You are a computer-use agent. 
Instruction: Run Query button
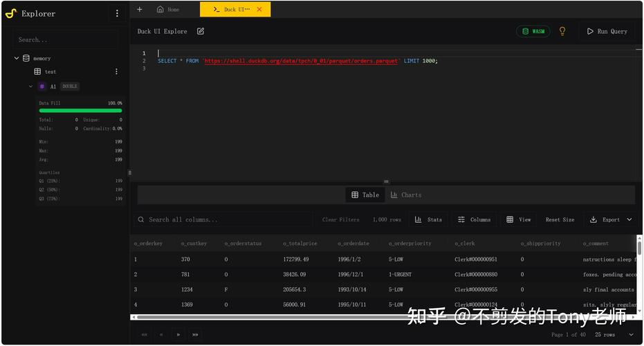click(607, 31)
